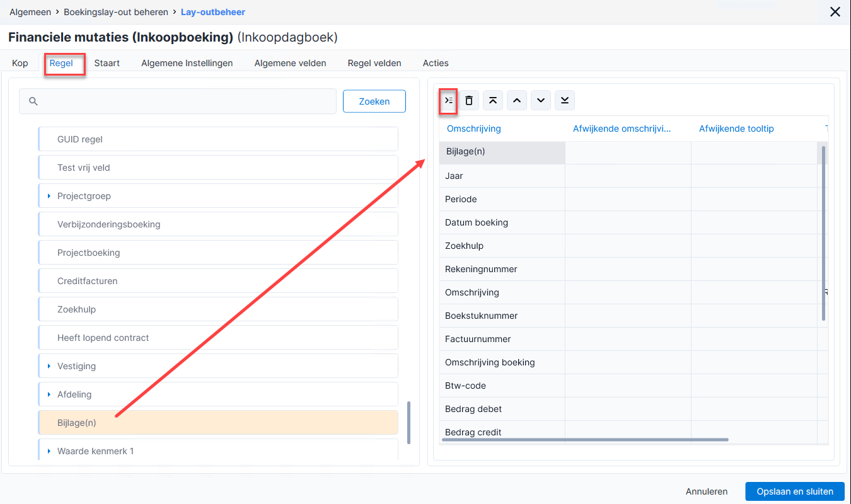Viewport: 851px width, 504px height.
Task: Switch to the Staart tab
Action: [107, 63]
